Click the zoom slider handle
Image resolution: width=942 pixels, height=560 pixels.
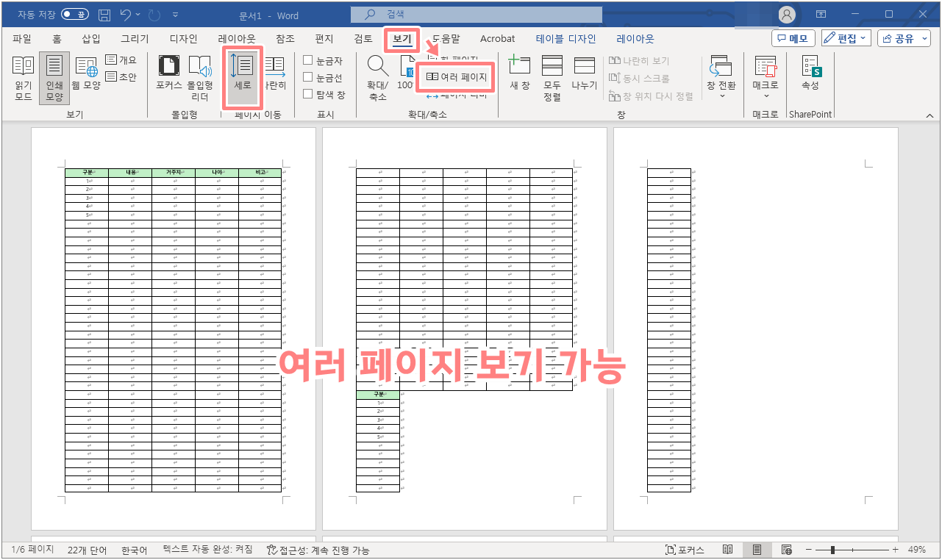coord(833,550)
